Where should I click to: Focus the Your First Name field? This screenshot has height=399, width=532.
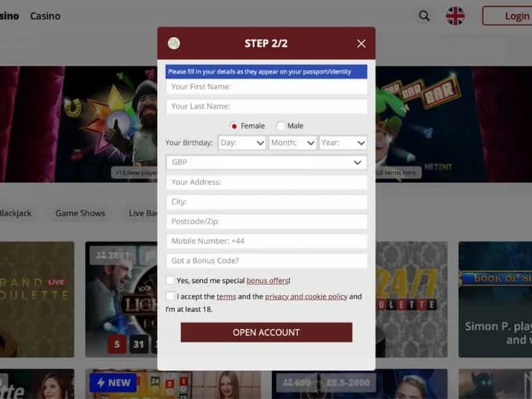pyautogui.click(x=267, y=87)
